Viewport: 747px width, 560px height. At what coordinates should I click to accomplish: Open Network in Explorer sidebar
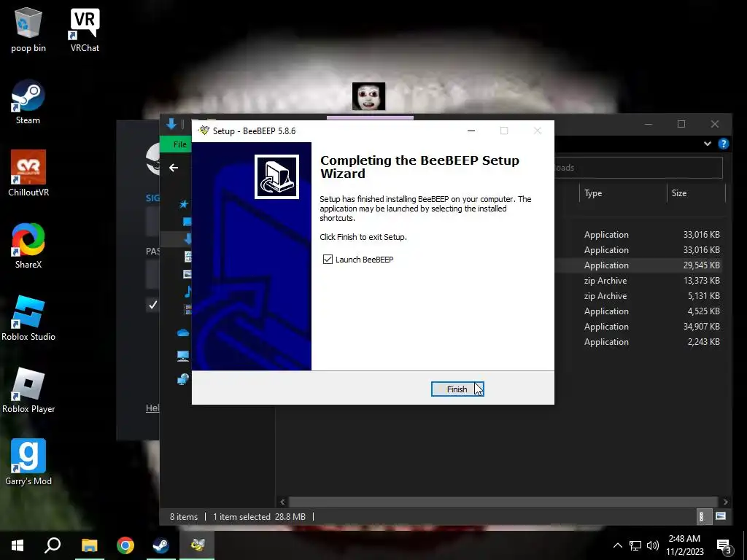(x=183, y=379)
